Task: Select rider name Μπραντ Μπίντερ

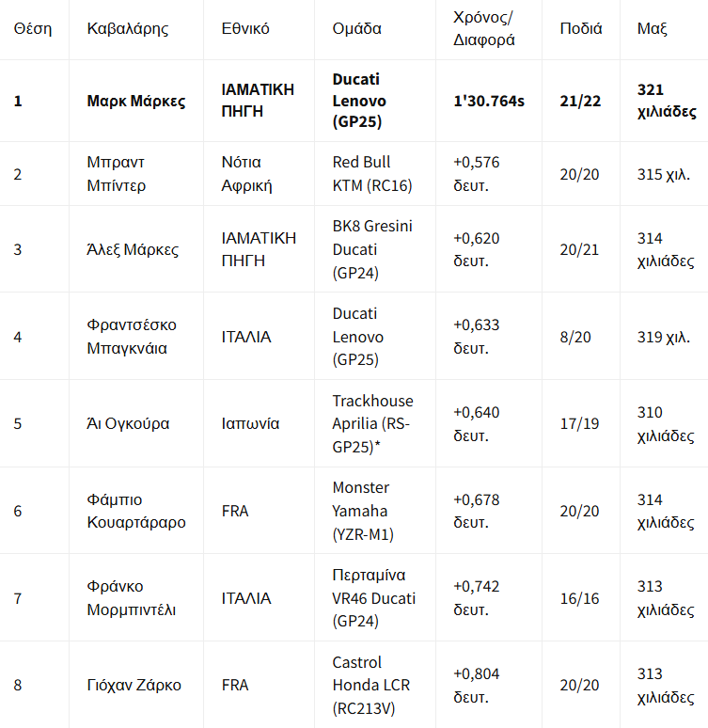Action: pyautogui.click(x=116, y=174)
